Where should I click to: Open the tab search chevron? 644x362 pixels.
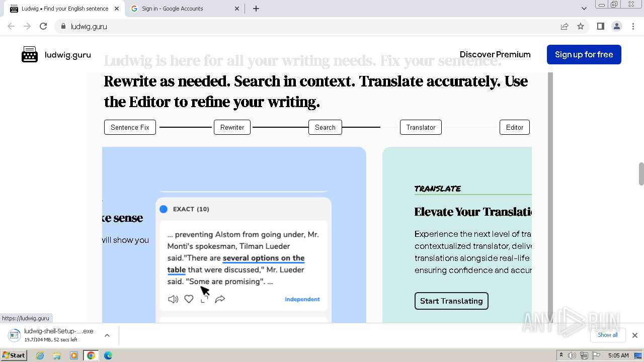tap(584, 9)
